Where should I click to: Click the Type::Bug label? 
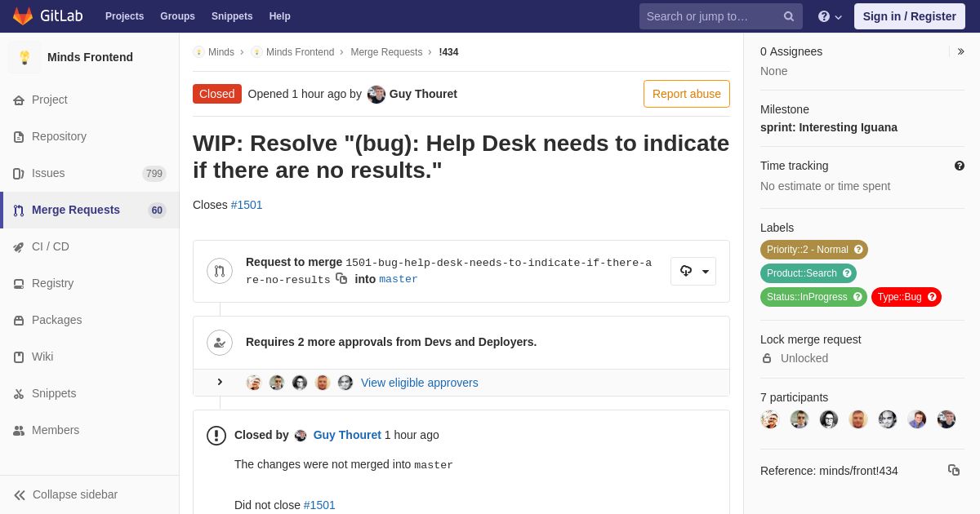tap(906, 297)
